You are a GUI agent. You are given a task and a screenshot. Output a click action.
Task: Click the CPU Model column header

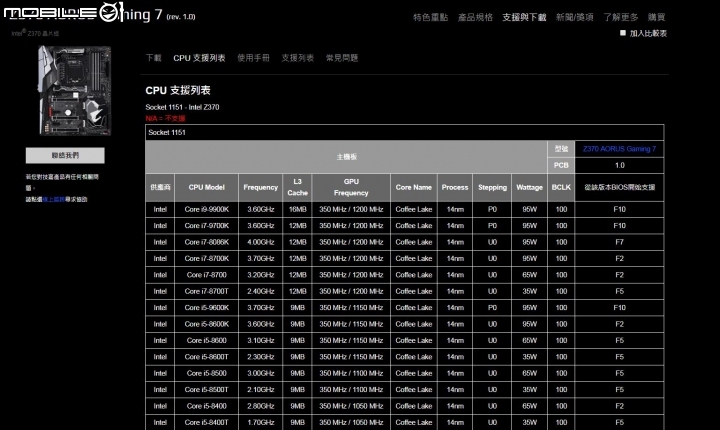(207, 187)
